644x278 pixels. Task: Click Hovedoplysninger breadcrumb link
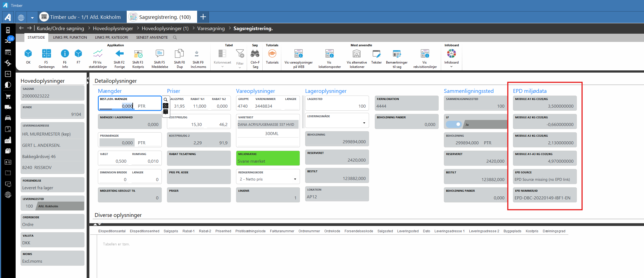[113, 28]
